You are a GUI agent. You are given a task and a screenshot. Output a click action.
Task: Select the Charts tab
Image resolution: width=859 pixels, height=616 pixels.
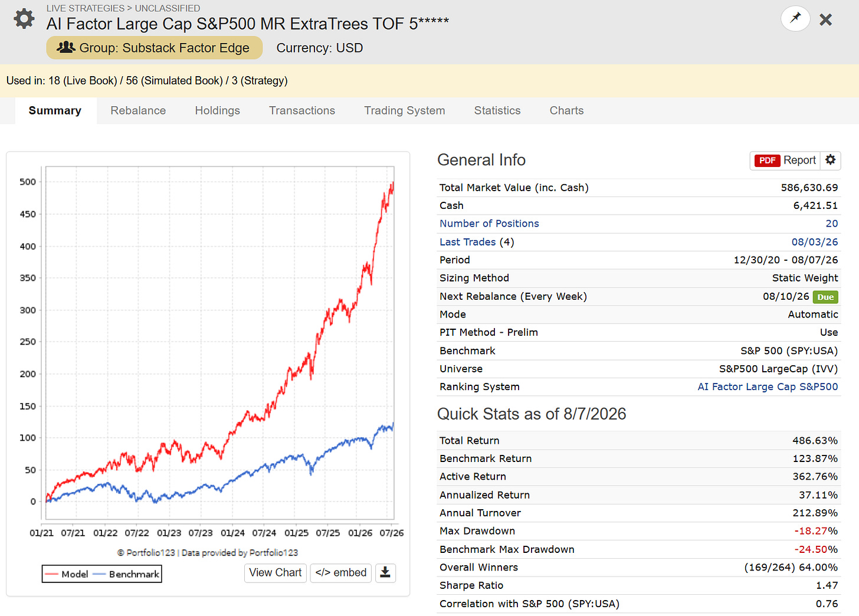[x=566, y=110]
